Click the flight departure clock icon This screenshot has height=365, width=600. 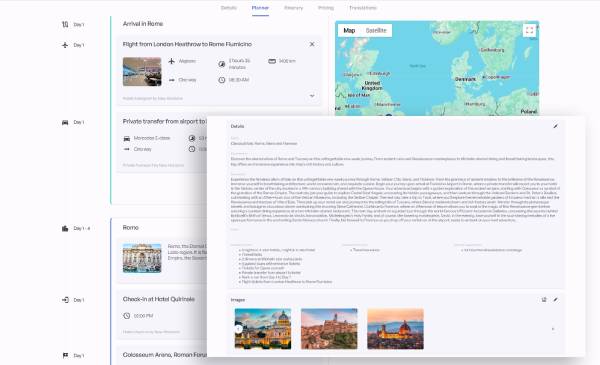222,80
